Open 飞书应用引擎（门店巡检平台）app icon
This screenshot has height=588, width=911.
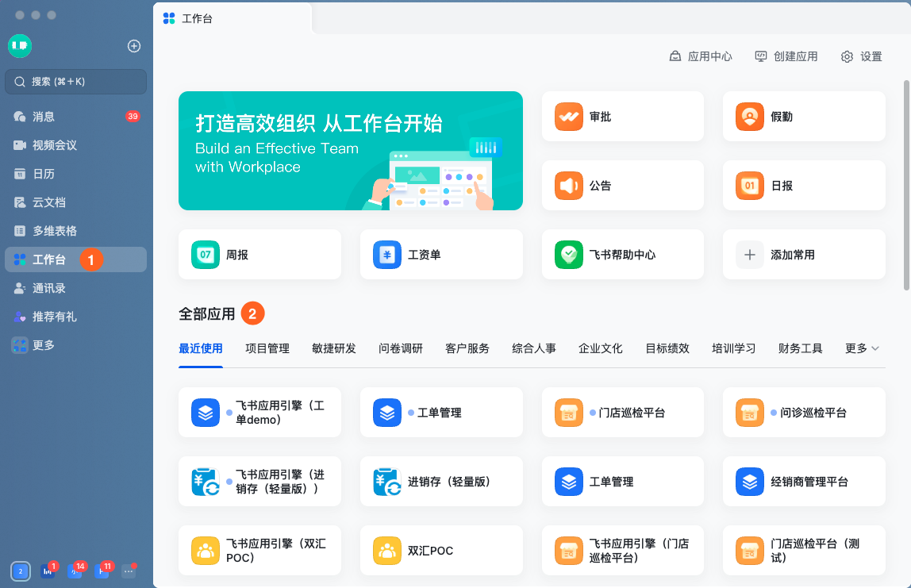[x=568, y=551]
